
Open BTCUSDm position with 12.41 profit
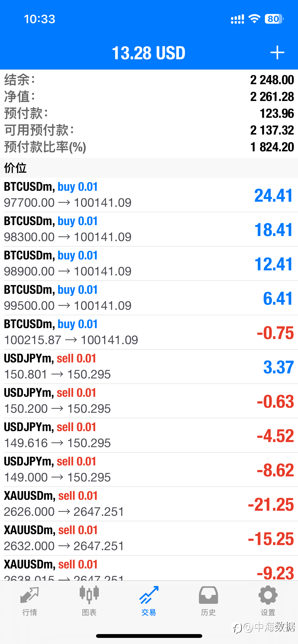coord(149,264)
